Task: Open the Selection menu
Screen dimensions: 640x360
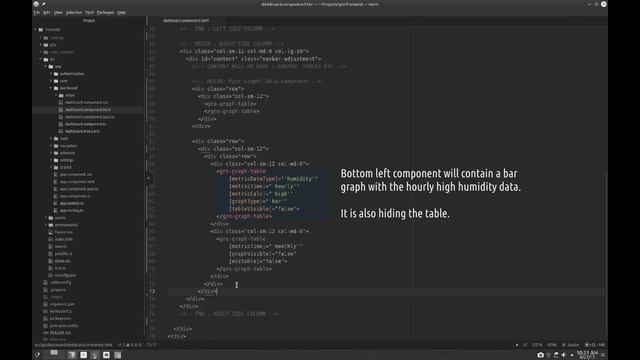Action: point(74,13)
